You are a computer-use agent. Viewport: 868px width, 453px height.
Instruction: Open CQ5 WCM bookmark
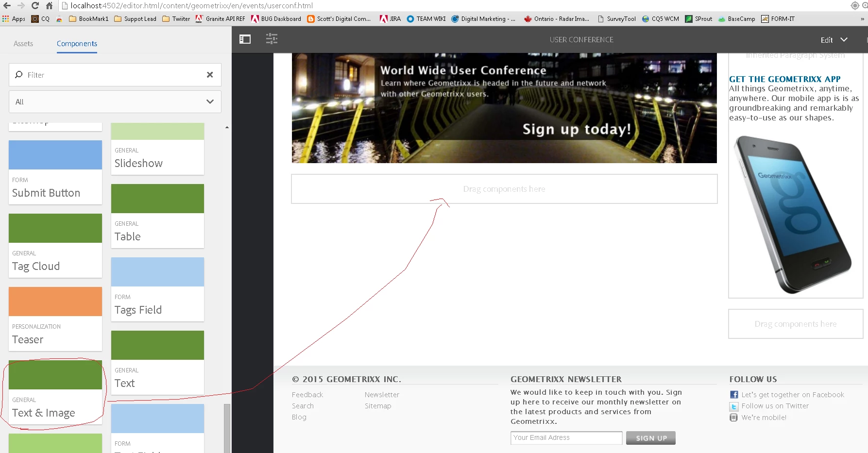coord(661,19)
